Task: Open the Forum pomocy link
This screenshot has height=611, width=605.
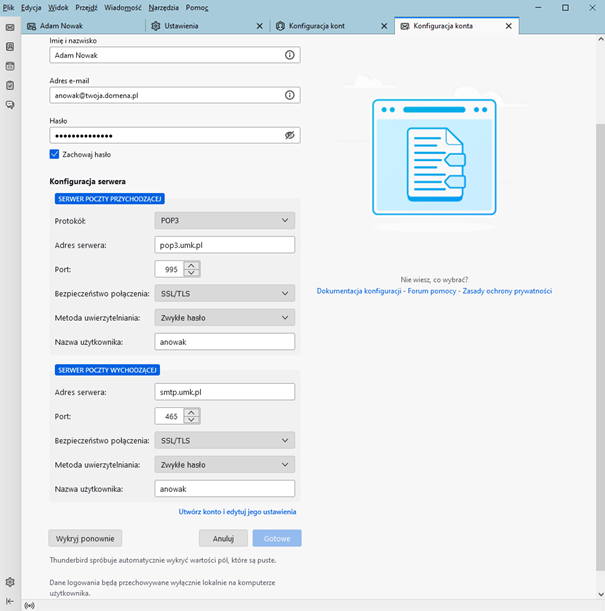Action: pyautogui.click(x=432, y=291)
